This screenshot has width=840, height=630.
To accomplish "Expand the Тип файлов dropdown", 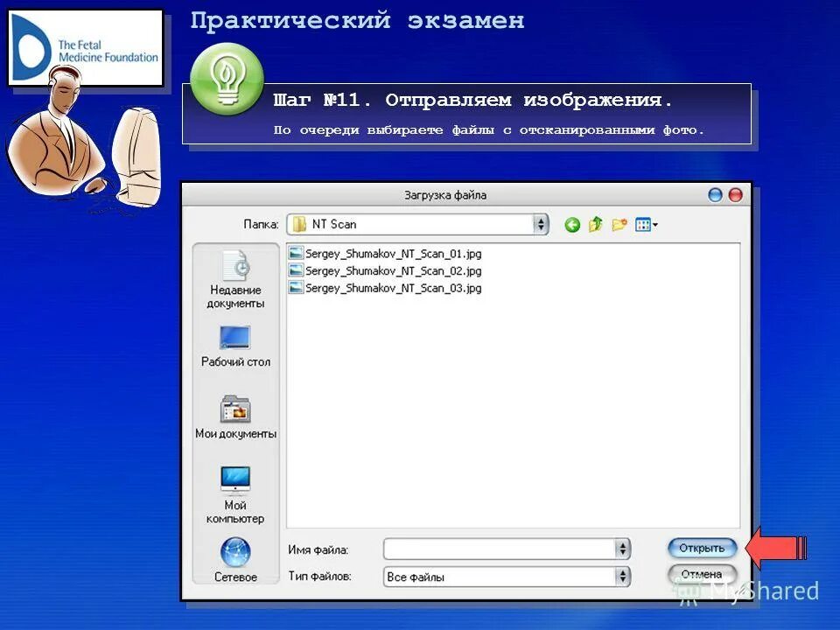I will click(x=622, y=577).
